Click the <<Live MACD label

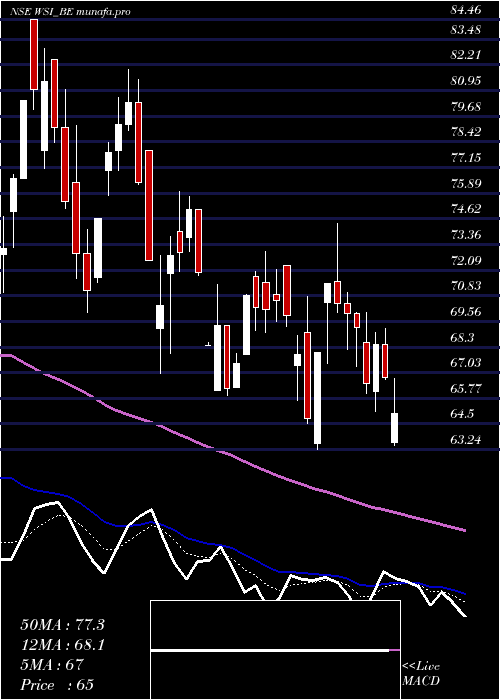tap(421, 674)
